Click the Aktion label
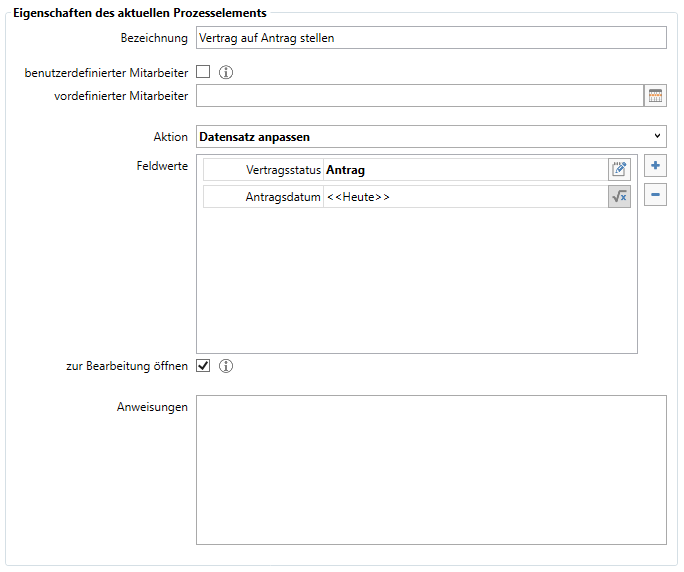The image size is (684, 572). click(x=171, y=137)
